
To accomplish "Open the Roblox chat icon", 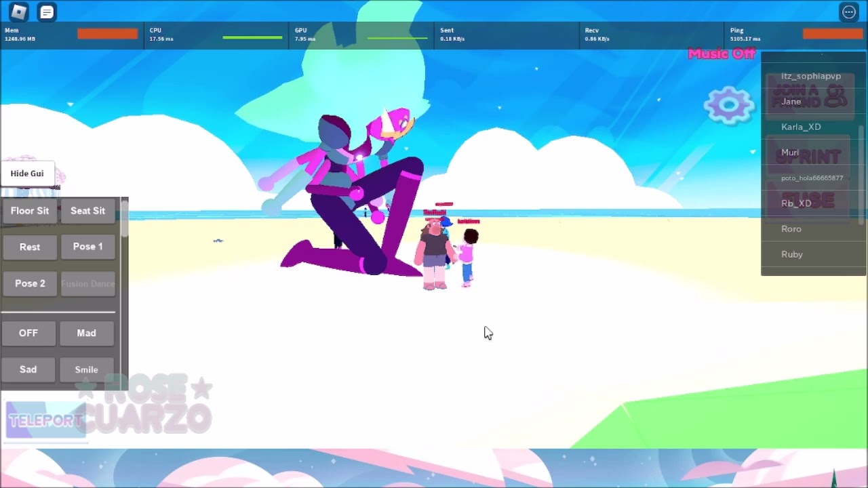I will click(47, 12).
